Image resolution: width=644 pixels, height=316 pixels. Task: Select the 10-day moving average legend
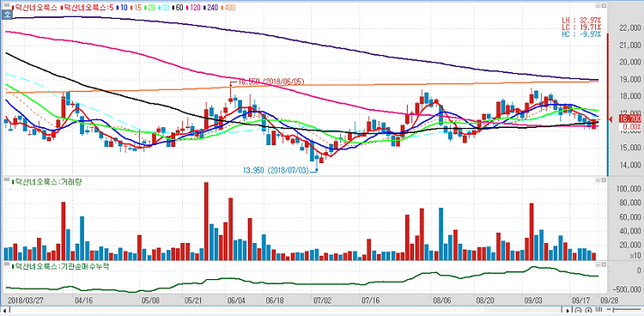click(122, 8)
